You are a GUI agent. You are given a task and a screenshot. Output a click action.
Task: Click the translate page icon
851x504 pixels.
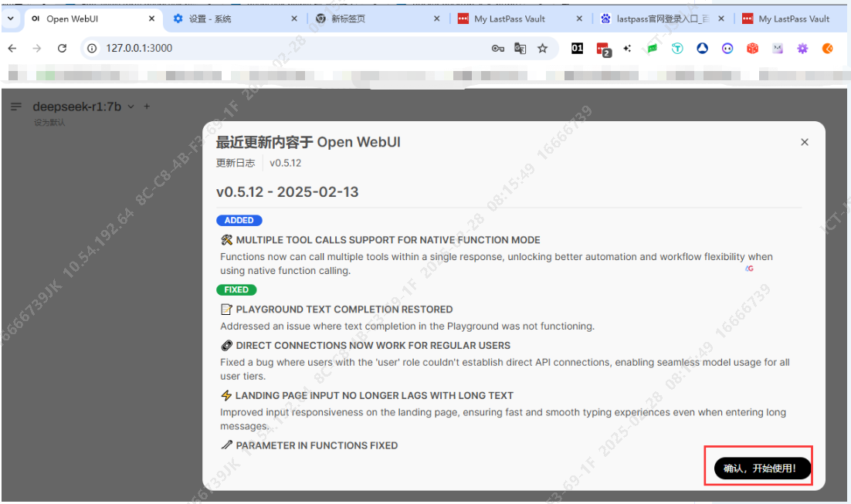pos(520,49)
